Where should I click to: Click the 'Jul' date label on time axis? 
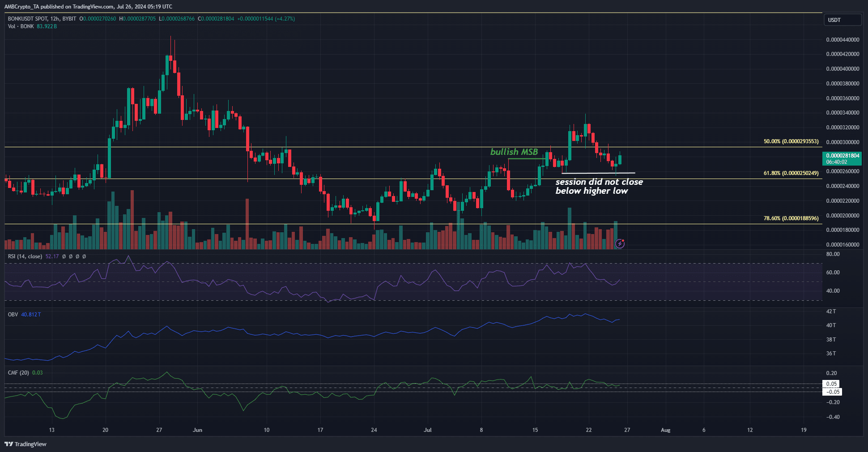pyautogui.click(x=428, y=430)
